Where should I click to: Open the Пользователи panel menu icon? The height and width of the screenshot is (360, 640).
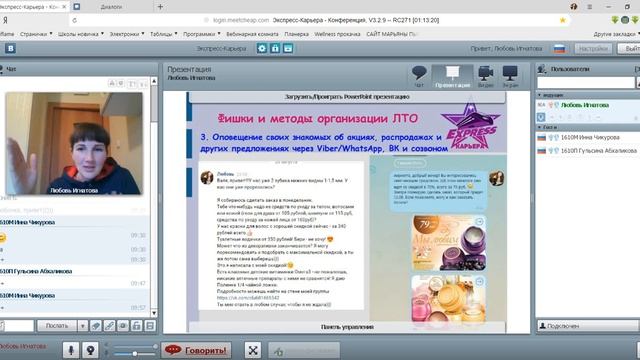[542, 69]
